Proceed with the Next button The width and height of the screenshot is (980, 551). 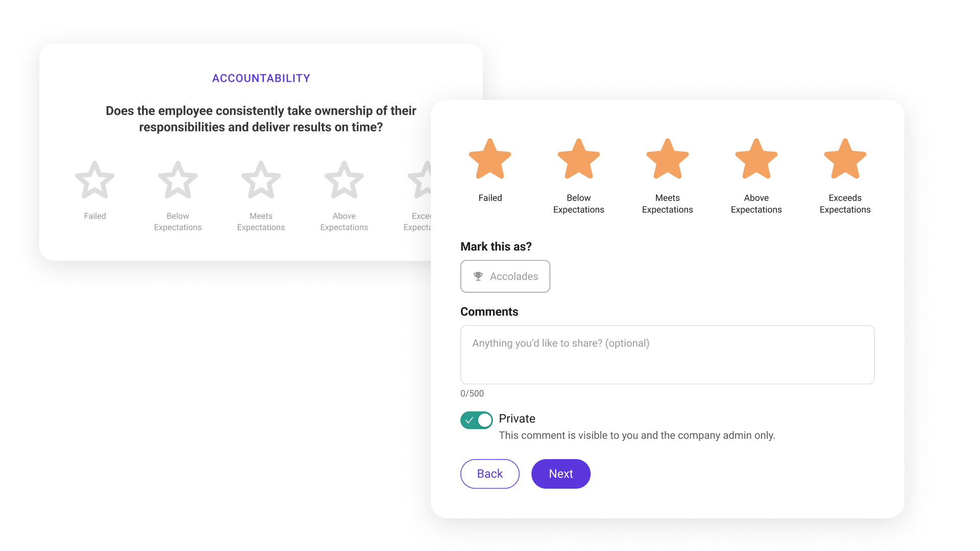pos(560,474)
